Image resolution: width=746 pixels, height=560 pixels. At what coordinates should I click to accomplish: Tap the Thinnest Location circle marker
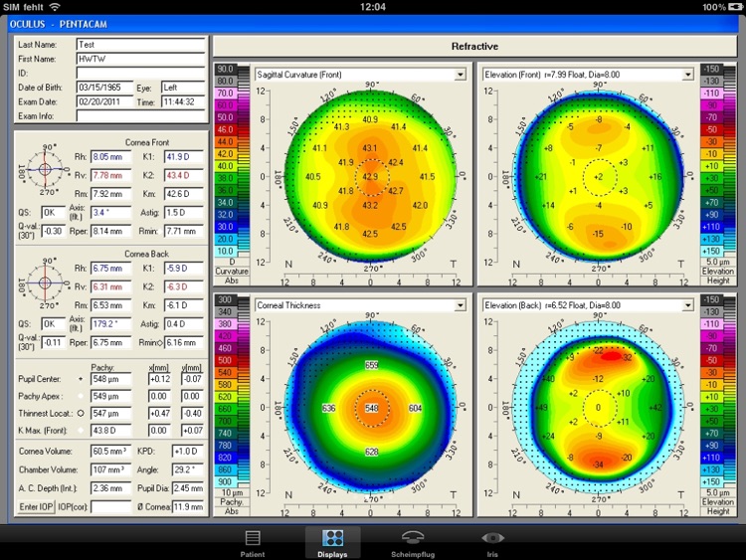coord(81,411)
